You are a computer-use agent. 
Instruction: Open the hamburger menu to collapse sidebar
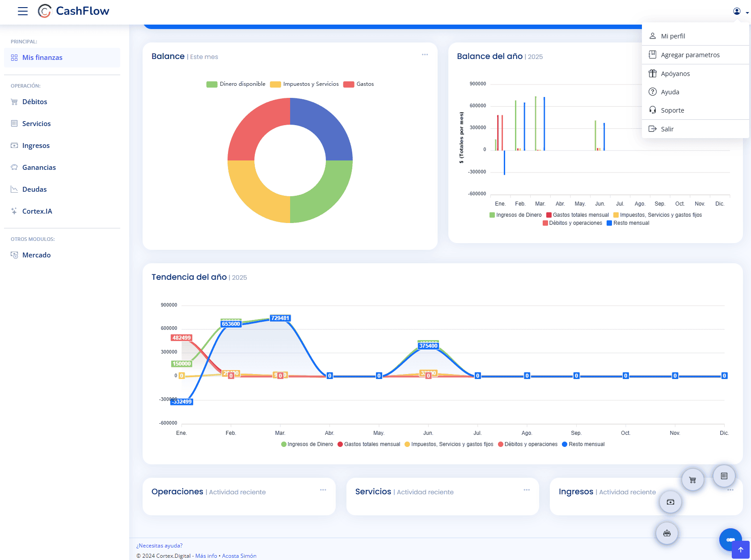(22, 11)
